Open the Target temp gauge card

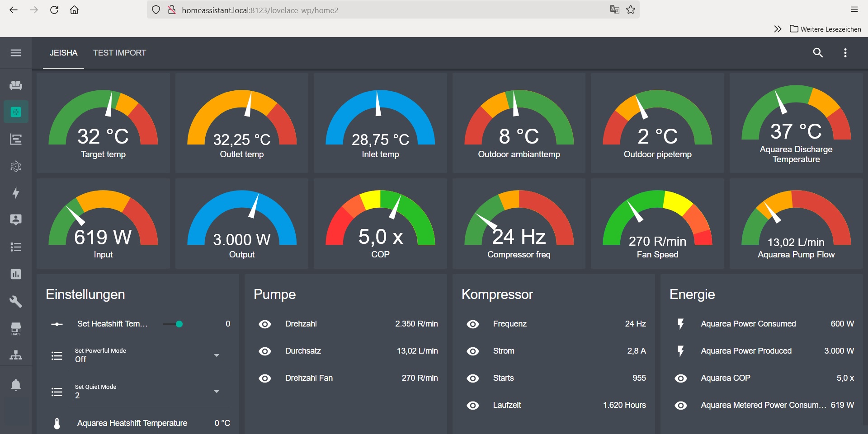coord(104,123)
